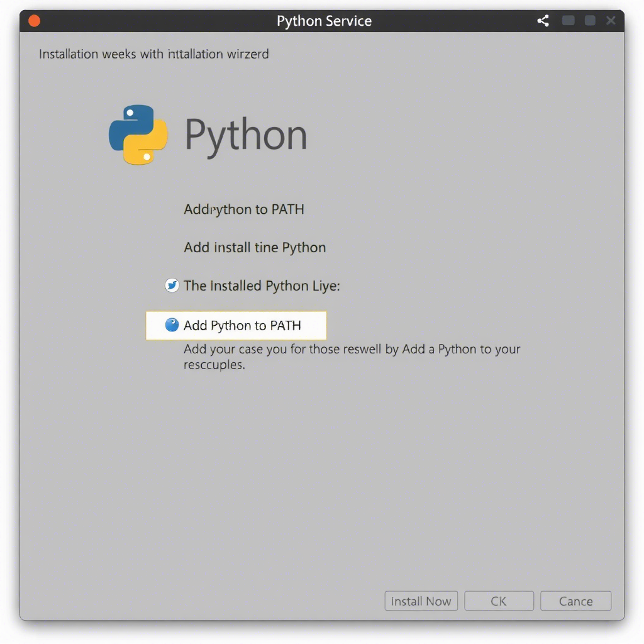Click the Install Now button
This screenshot has width=644, height=644.
pyautogui.click(x=421, y=601)
